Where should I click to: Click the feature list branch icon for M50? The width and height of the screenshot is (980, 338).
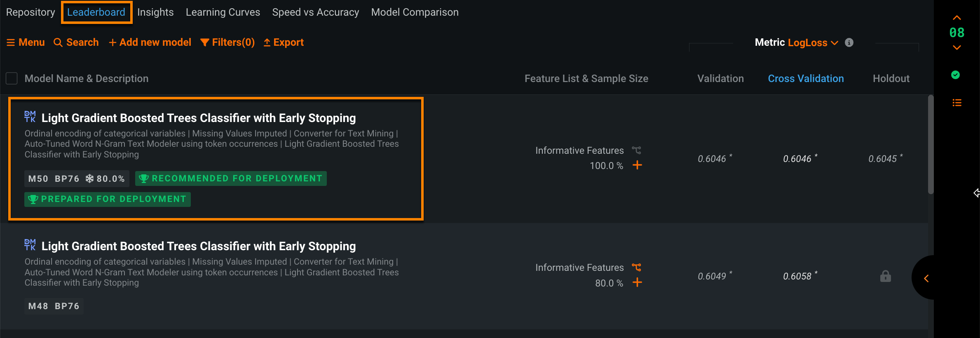pyautogui.click(x=637, y=150)
